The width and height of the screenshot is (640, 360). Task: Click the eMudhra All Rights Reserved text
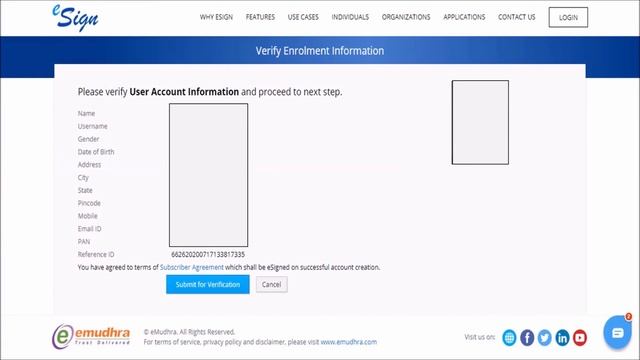coord(189,332)
